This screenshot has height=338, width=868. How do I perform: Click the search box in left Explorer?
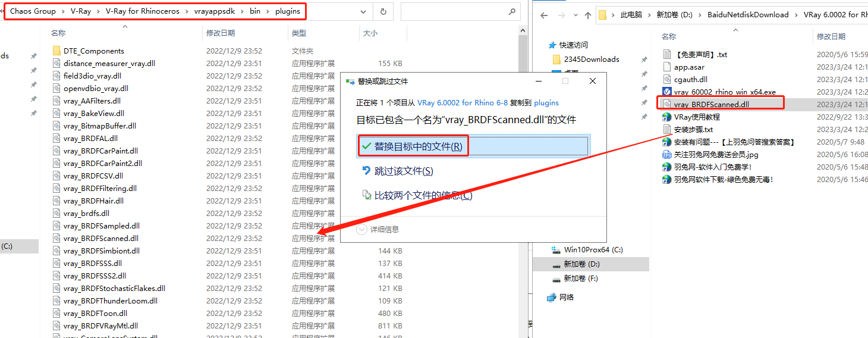(460, 11)
